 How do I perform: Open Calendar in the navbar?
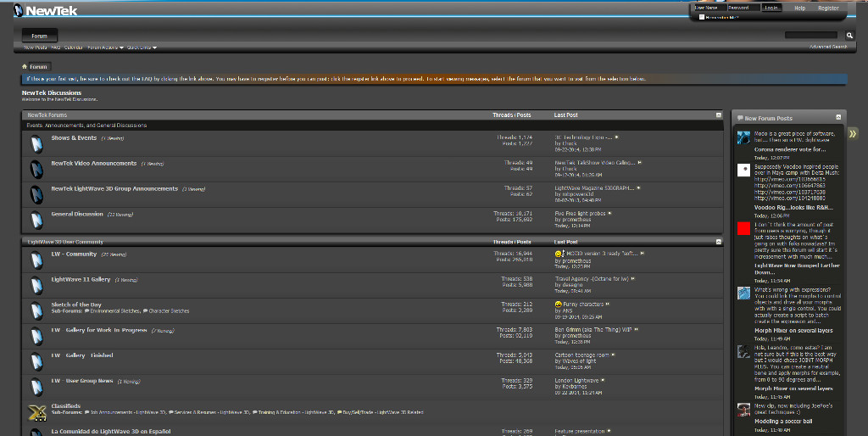(x=74, y=48)
